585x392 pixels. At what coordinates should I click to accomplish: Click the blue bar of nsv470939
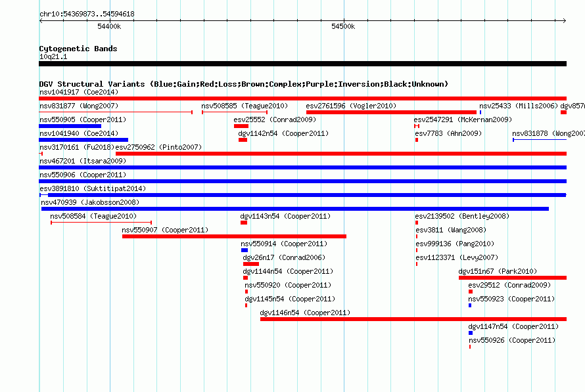tap(294, 209)
